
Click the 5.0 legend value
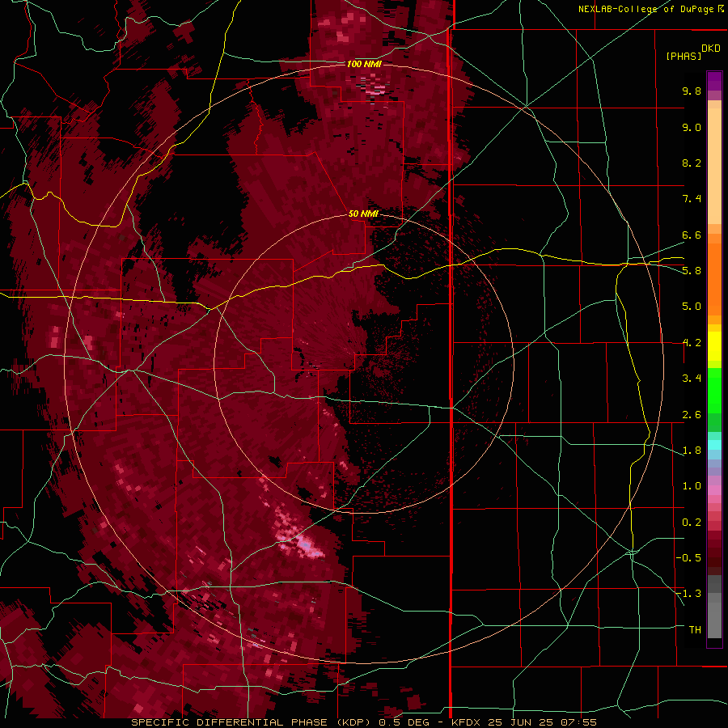click(692, 307)
